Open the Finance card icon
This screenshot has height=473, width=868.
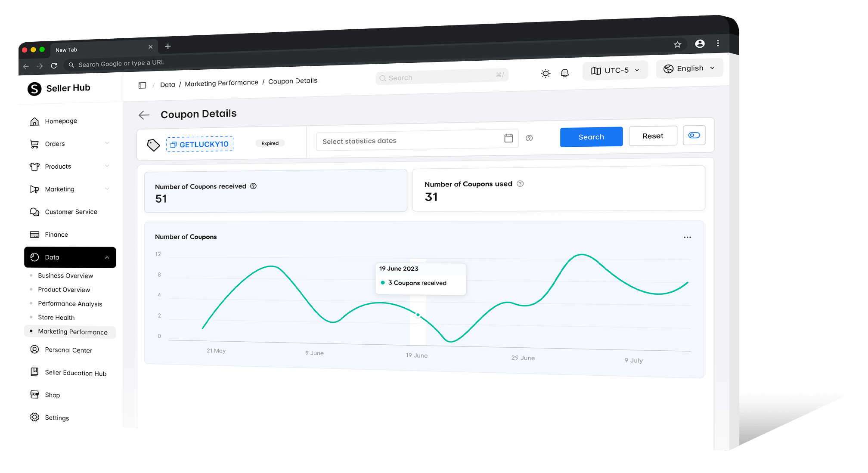point(34,234)
